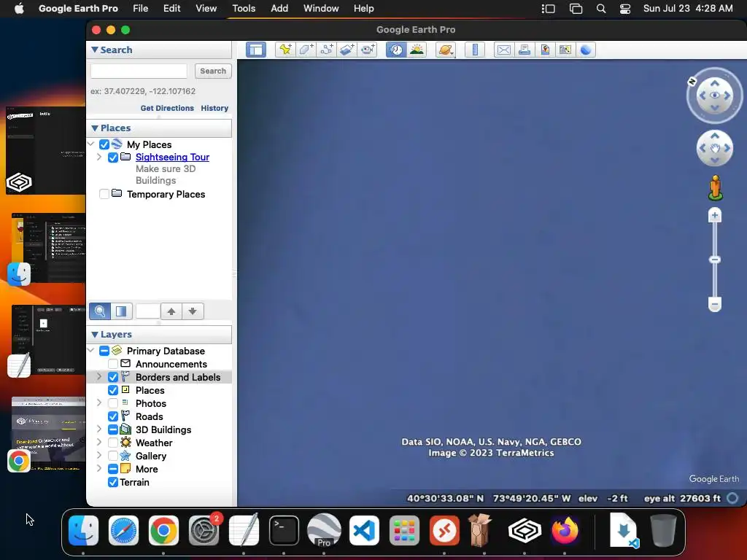The width and height of the screenshot is (747, 560).
Task: Open the File menu
Action: click(141, 9)
